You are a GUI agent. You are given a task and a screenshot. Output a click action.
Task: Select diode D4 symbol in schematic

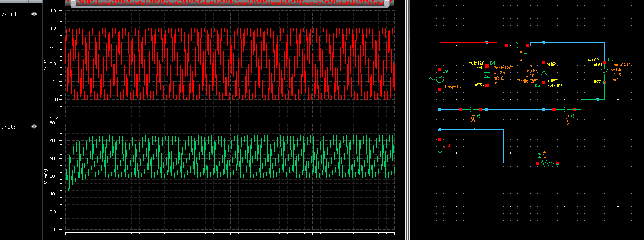coord(487,75)
